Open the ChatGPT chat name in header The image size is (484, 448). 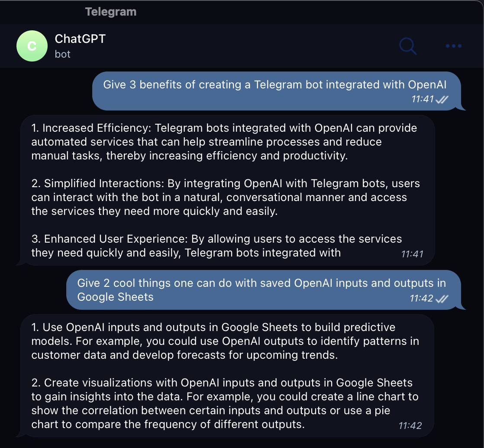(x=80, y=39)
